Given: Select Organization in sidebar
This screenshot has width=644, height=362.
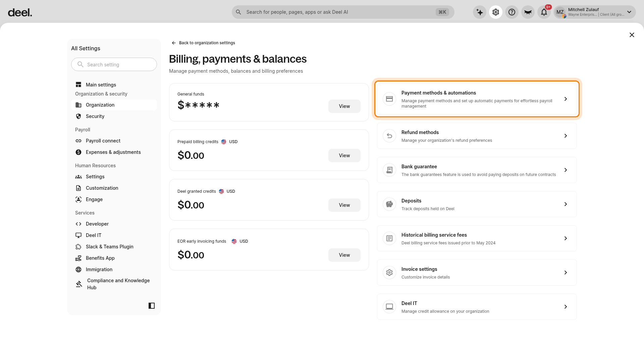Looking at the screenshot, I should [114, 105].
